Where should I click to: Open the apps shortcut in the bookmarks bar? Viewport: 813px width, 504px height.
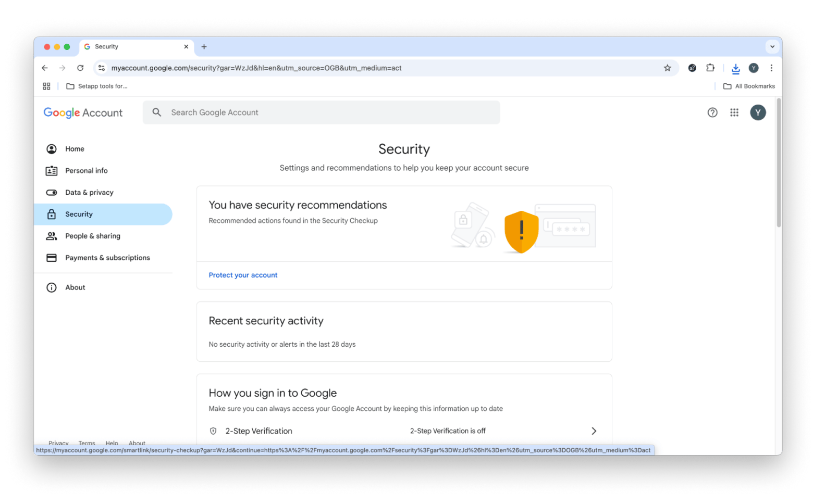click(46, 86)
